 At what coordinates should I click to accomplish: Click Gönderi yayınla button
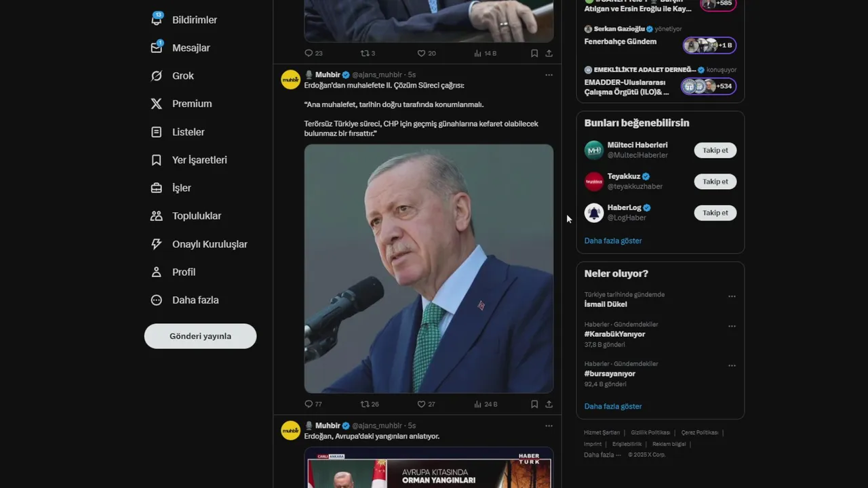[200, 336]
